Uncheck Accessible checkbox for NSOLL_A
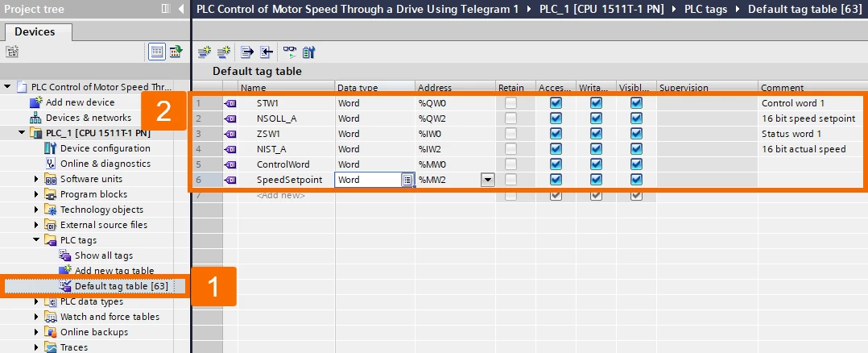Image resolution: width=868 pixels, height=353 pixels. [556, 118]
